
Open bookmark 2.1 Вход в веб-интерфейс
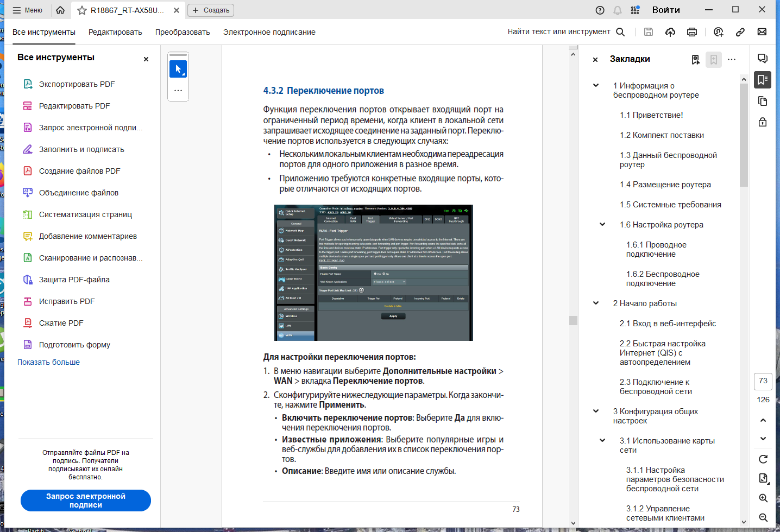tap(668, 324)
